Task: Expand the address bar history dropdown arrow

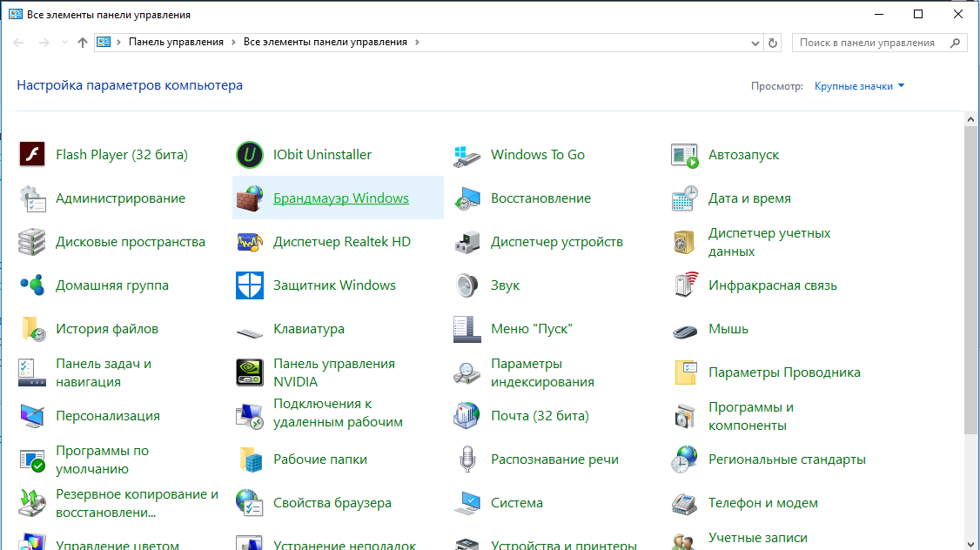Action: point(755,43)
